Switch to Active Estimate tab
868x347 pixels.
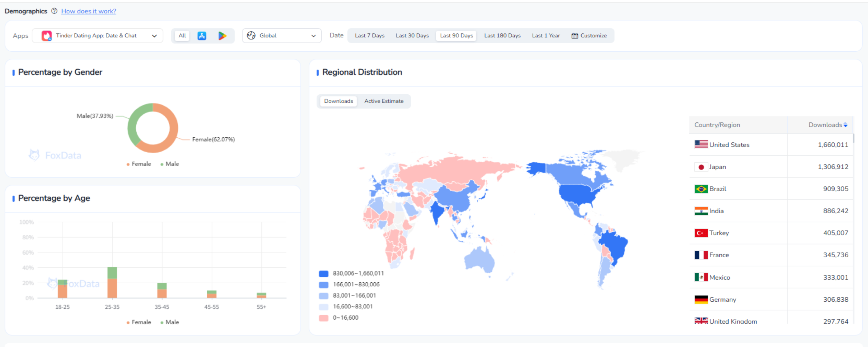click(383, 101)
